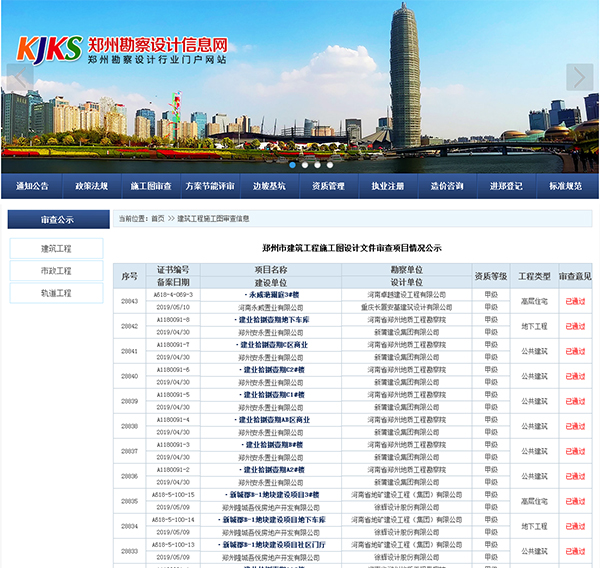Screen dimensions: 600x568
Task: Choose 轨道工程 sidebar category
Action: pyautogui.click(x=56, y=293)
